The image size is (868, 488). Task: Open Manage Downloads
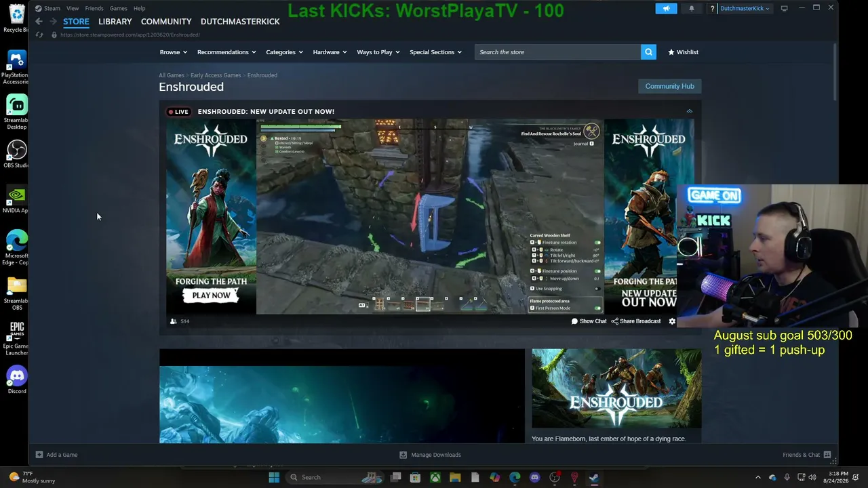pyautogui.click(x=430, y=455)
